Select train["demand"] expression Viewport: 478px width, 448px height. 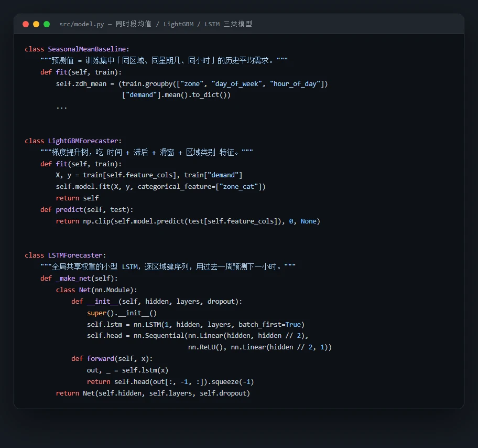213,175
